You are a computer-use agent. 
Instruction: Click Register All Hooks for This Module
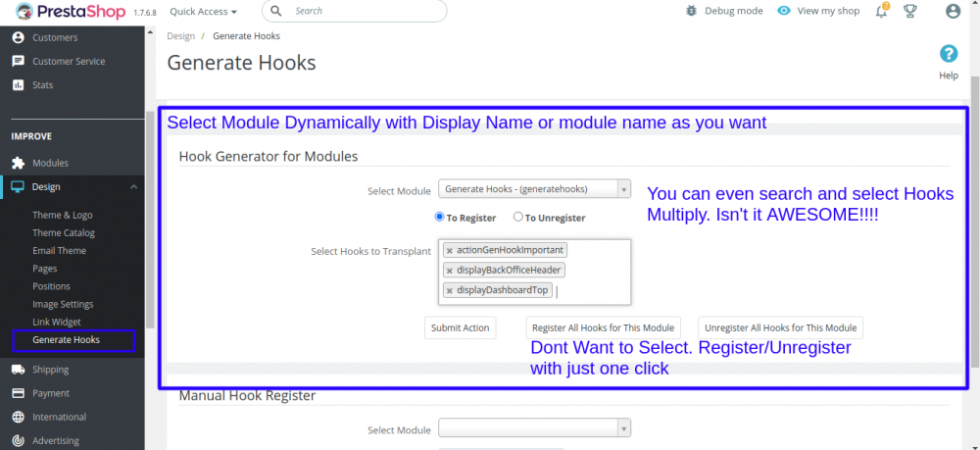(603, 327)
